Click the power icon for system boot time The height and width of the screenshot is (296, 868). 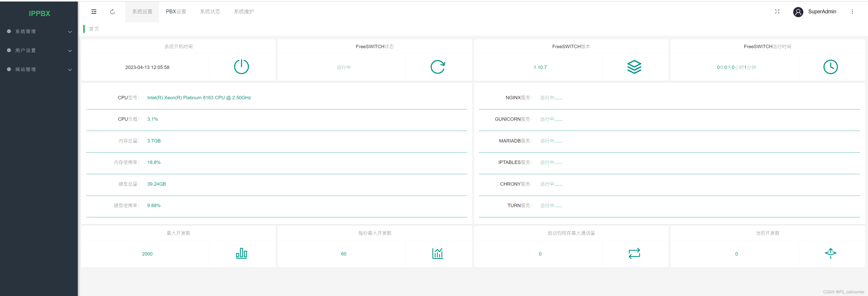pyautogui.click(x=241, y=67)
